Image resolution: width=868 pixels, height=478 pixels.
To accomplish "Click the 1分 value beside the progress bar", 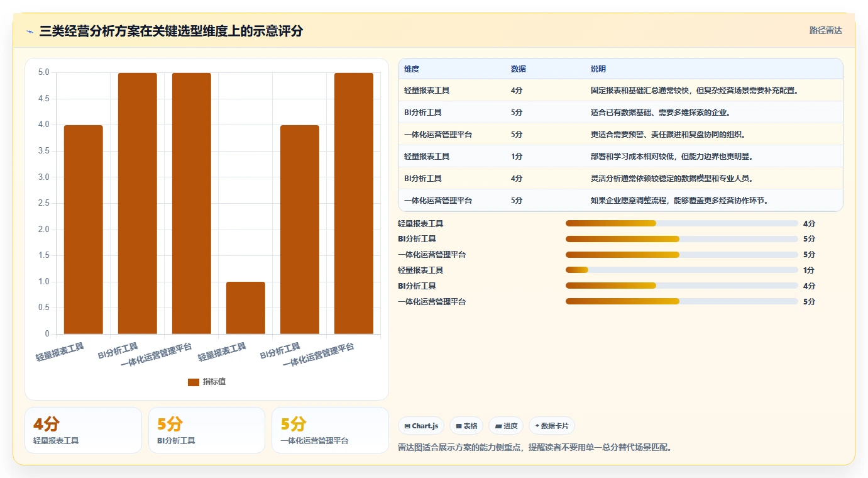I will (x=809, y=270).
